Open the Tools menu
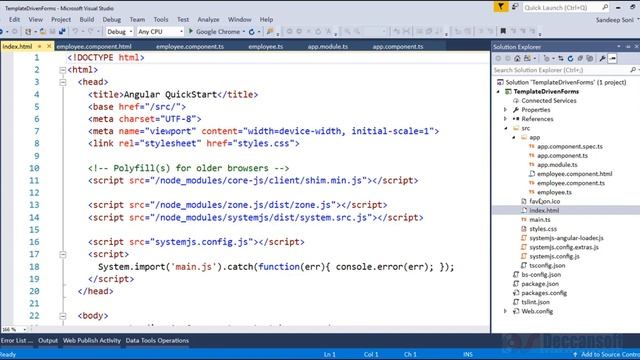Viewport: 640px width, 360px height. [x=161, y=19]
